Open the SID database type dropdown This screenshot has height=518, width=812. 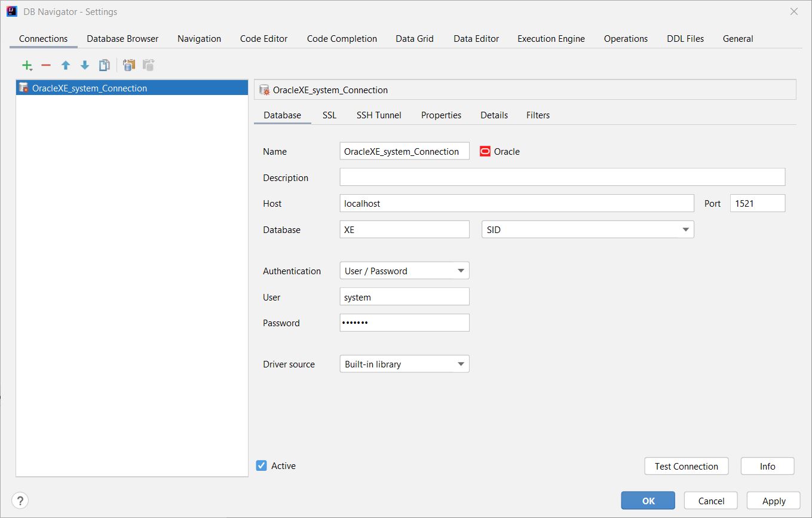click(x=587, y=230)
